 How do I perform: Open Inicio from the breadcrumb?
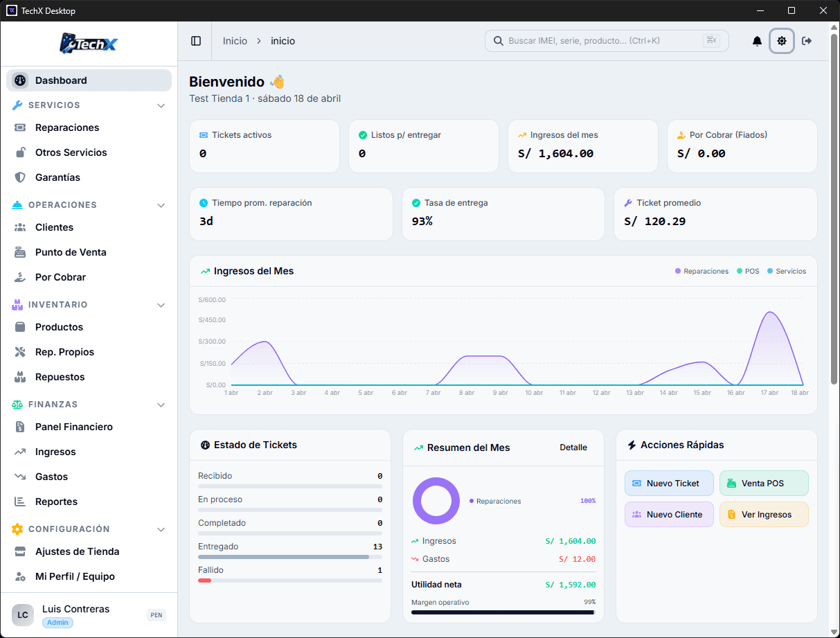click(x=234, y=41)
